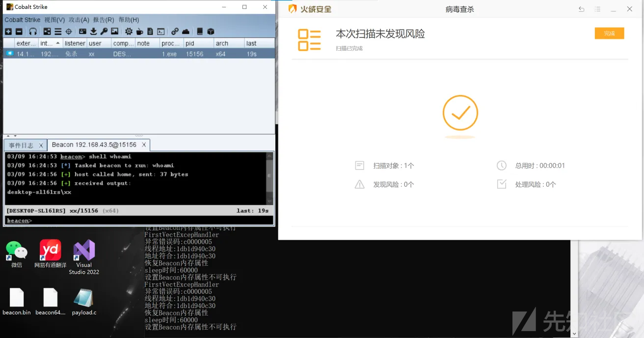This screenshot has height=338, width=644.
Task: Open keystrokes via the key icon
Action: (x=104, y=31)
